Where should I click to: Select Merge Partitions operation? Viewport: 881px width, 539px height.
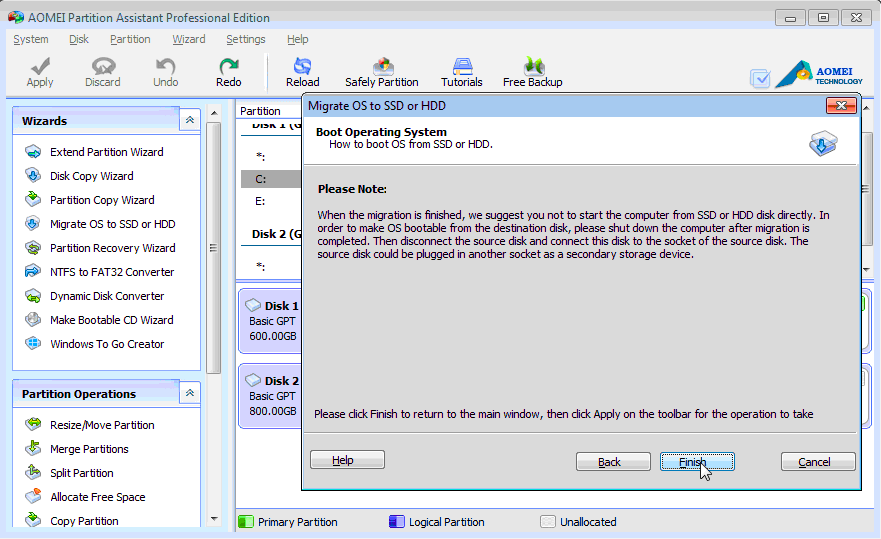pos(89,449)
